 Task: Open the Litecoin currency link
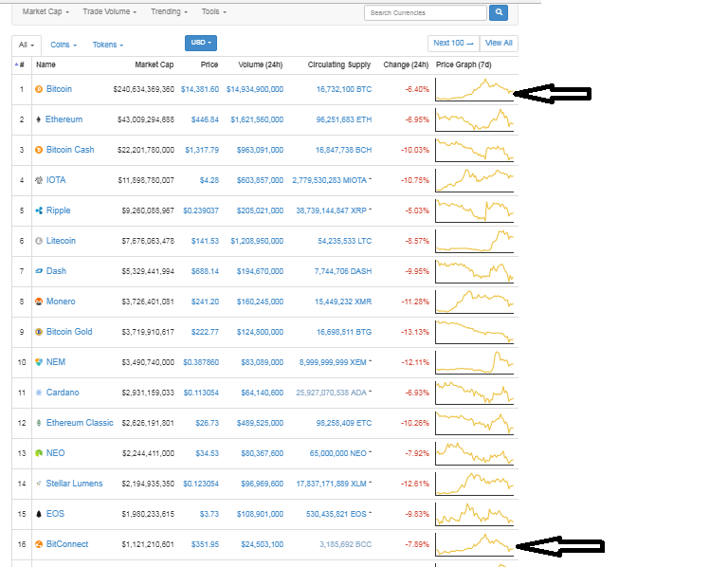[x=61, y=241]
